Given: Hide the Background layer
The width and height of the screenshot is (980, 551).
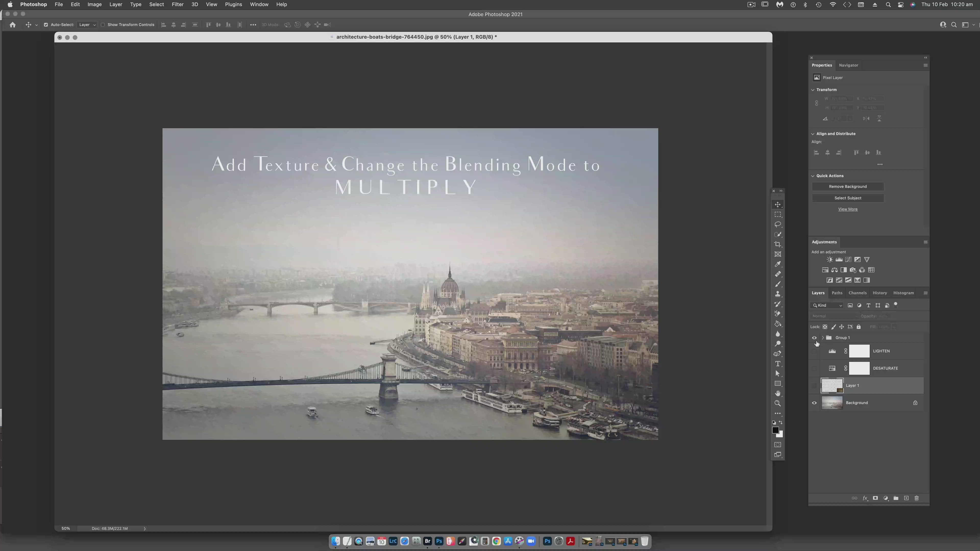Looking at the screenshot, I should pos(814,403).
